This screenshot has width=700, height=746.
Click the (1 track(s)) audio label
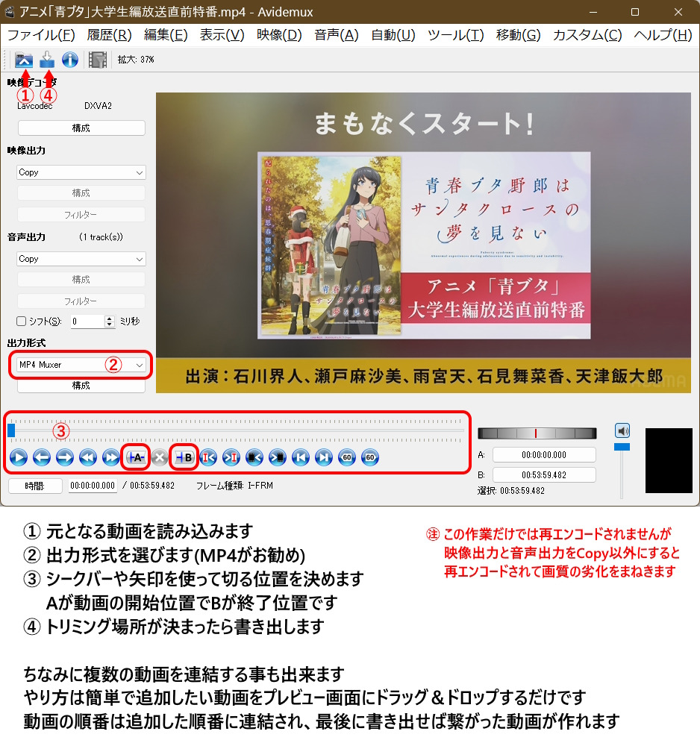tap(101, 237)
